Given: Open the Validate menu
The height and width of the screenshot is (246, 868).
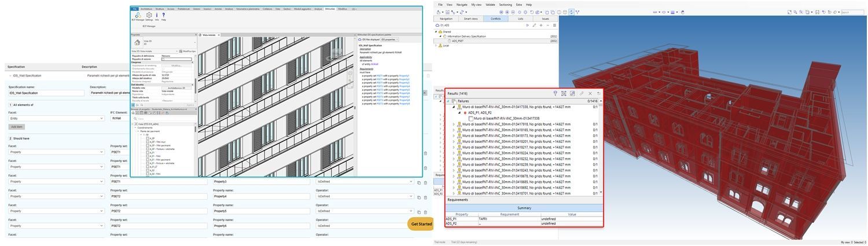Looking at the screenshot, I should tap(490, 4).
